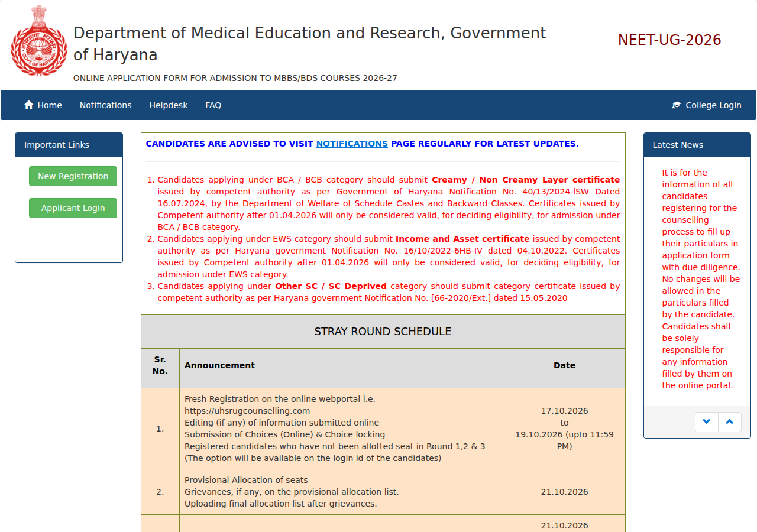Click the 21.10.2026 date in row 2
This screenshot has height=532, width=757.
click(565, 492)
